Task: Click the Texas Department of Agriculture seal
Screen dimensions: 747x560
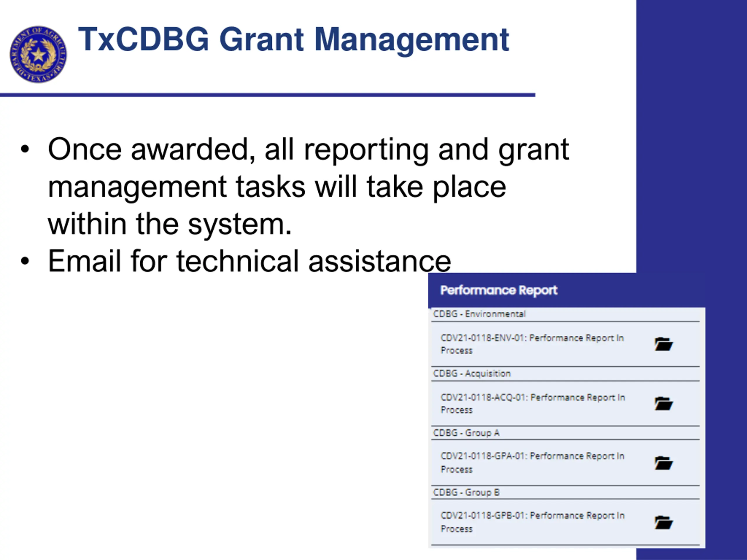Action: (38, 54)
